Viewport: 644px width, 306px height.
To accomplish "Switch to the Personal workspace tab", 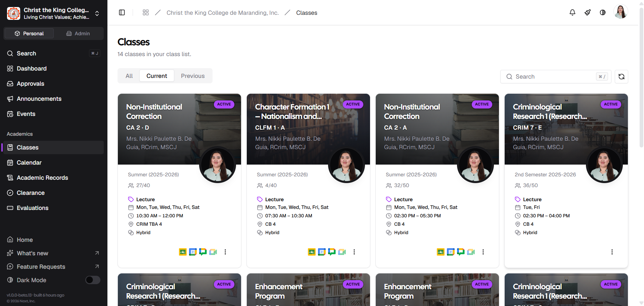I will click(x=29, y=34).
